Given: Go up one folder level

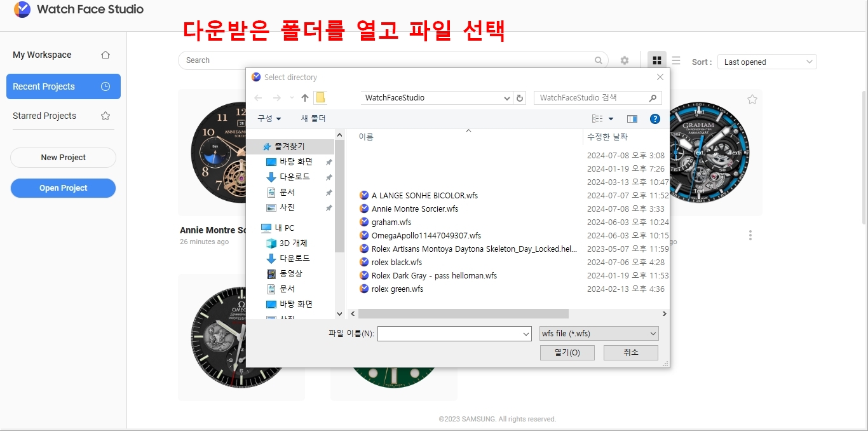Looking at the screenshot, I should (305, 98).
